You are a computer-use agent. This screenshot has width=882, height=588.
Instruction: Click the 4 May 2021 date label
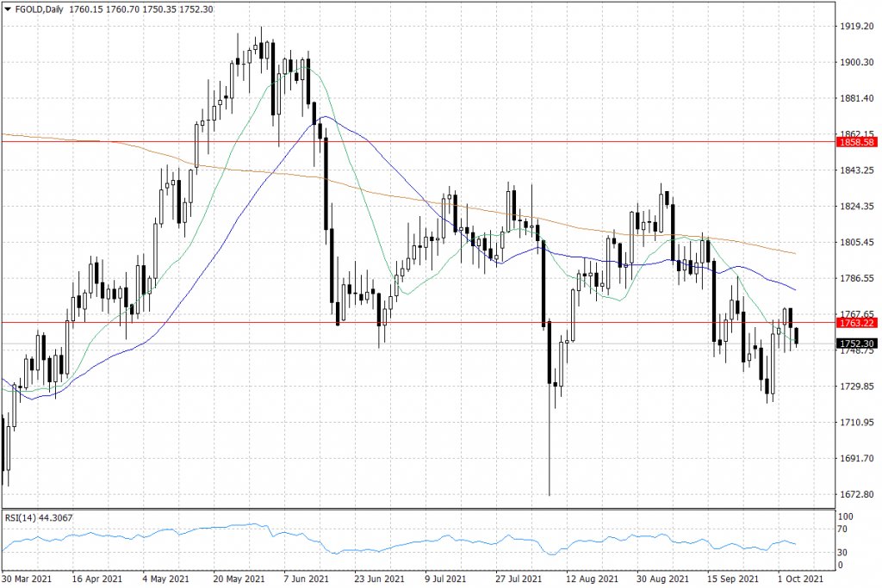[166, 579]
